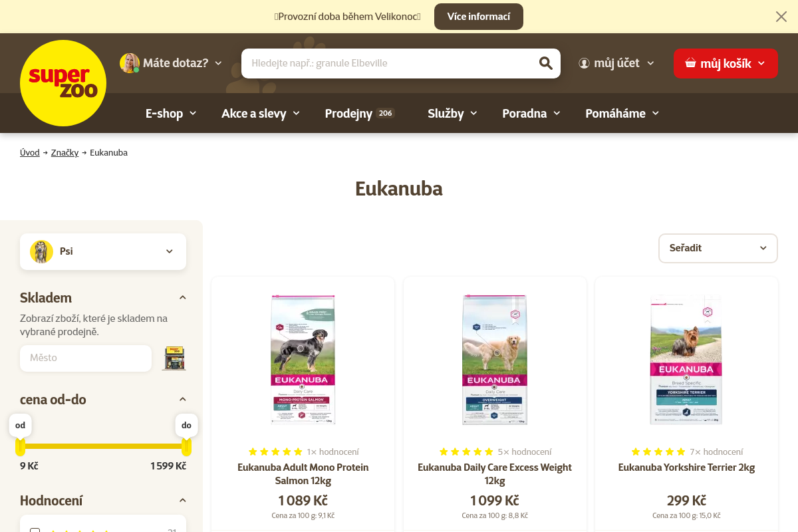Click the Více informací button
The height and width of the screenshot is (532, 798).
coord(479,17)
